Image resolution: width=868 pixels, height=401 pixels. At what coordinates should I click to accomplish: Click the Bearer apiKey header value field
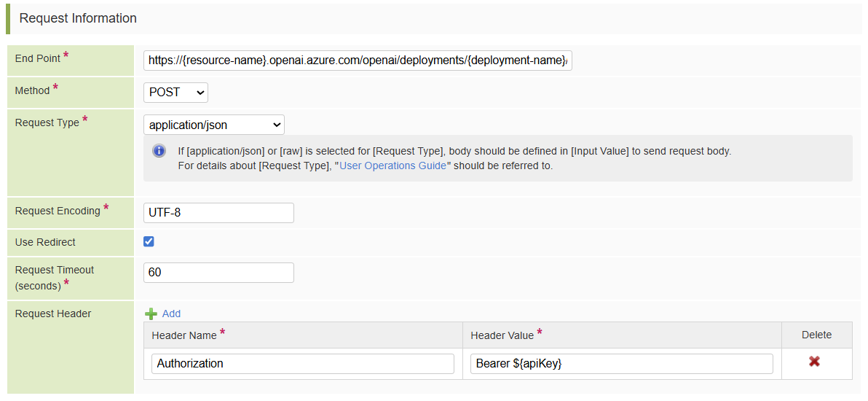point(623,363)
